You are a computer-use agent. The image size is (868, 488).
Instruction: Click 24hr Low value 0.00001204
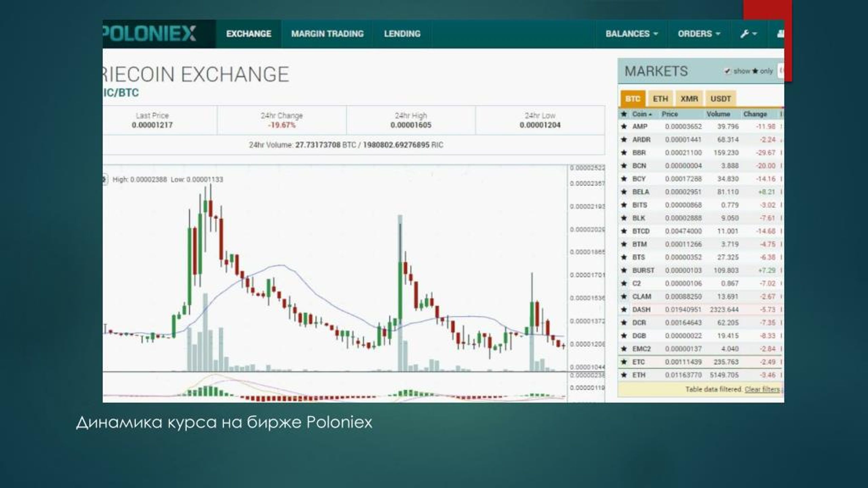tap(540, 125)
